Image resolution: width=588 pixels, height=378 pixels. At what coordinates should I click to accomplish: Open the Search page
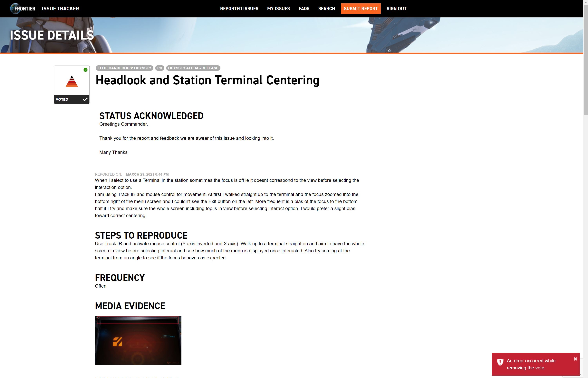click(326, 9)
